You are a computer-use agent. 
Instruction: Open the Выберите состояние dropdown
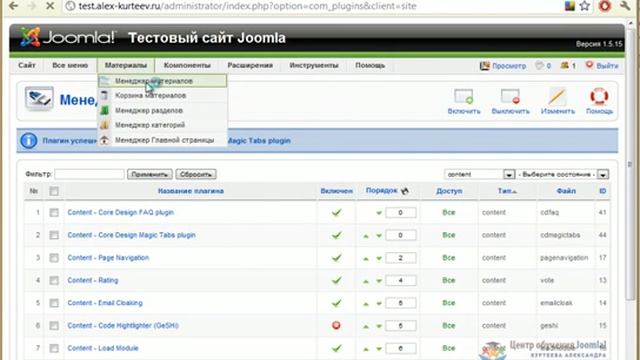point(563,174)
